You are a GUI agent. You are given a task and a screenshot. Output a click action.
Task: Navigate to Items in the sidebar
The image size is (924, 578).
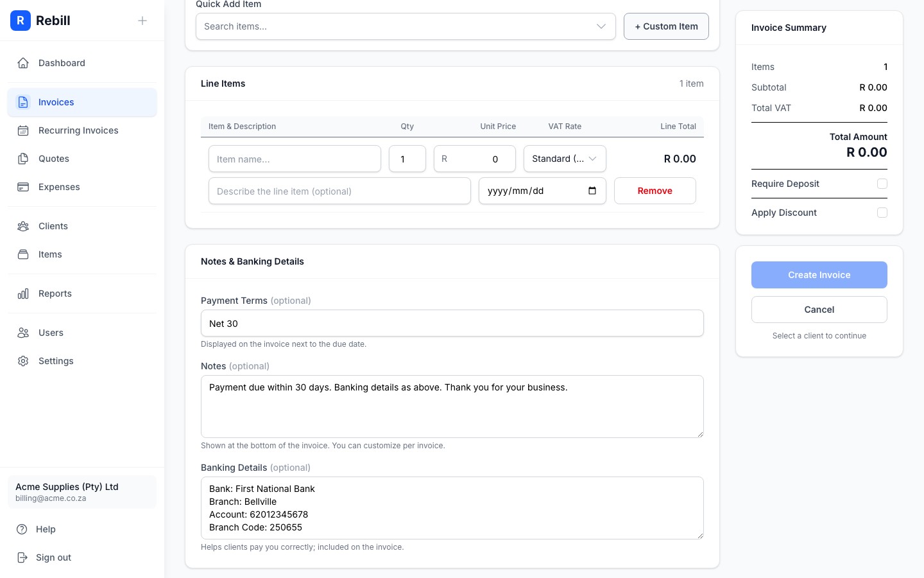coord(23,254)
